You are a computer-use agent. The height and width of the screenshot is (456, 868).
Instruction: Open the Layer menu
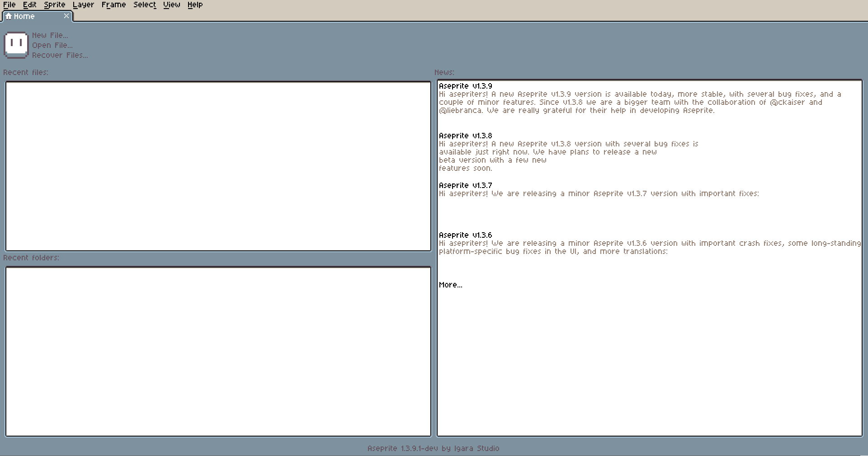83,5
